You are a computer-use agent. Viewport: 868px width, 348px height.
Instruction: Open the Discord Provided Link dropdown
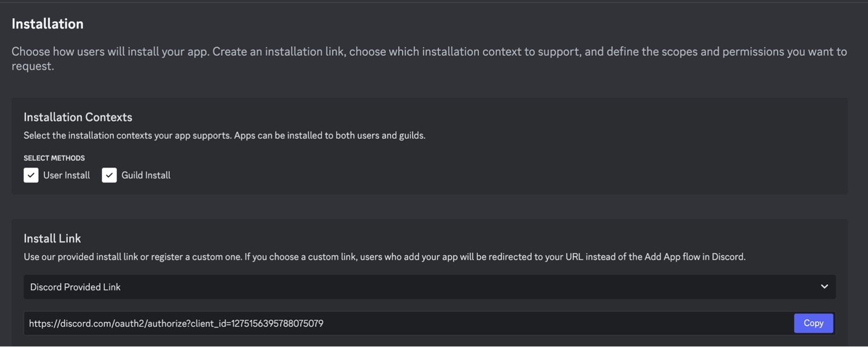click(x=430, y=287)
